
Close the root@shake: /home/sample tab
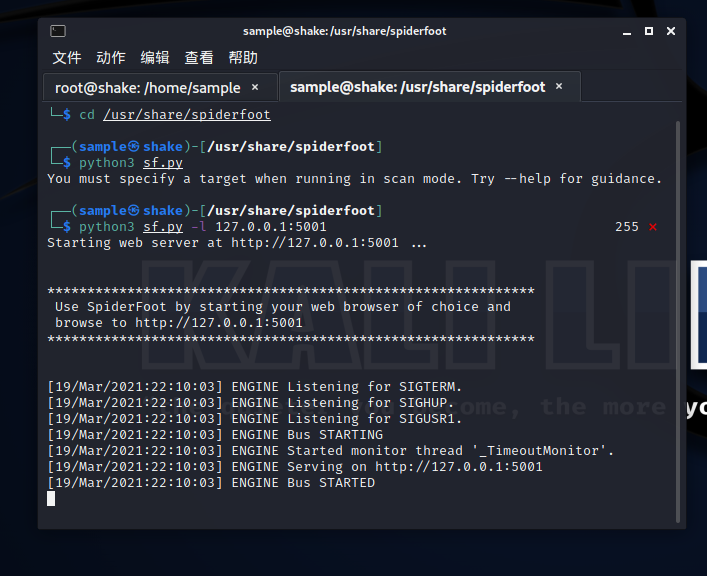point(255,87)
